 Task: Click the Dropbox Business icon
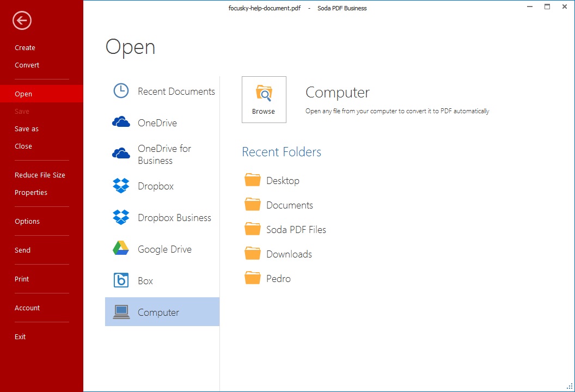pos(121,217)
